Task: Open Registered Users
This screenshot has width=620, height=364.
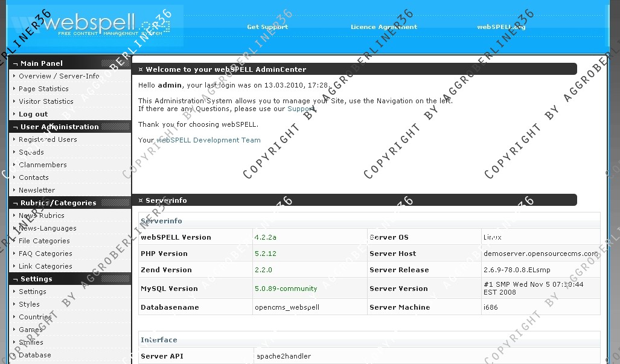Action: click(x=48, y=139)
